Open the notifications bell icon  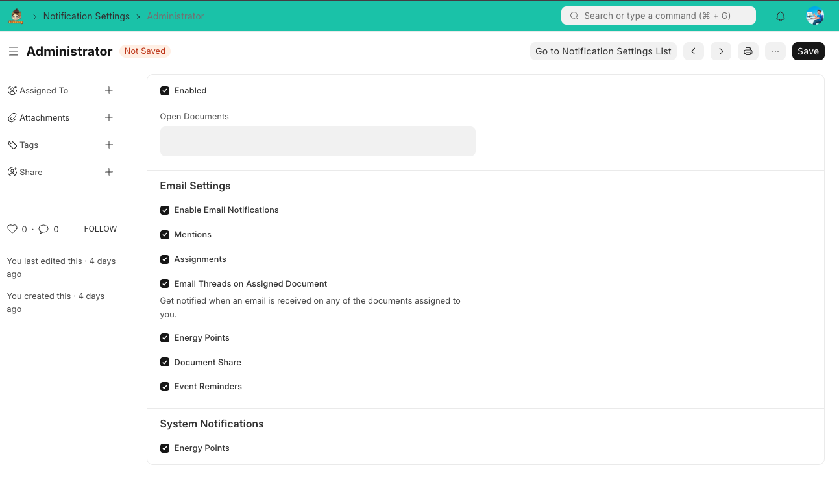[780, 16]
